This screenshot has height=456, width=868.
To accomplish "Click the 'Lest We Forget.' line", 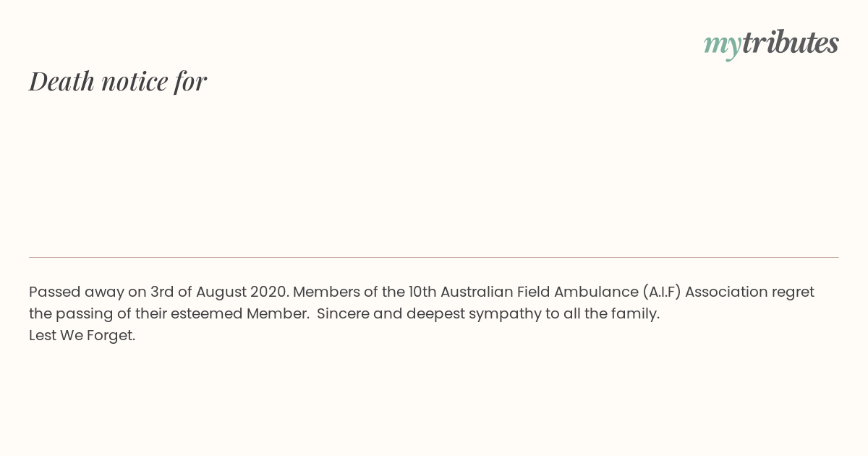I will click(x=82, y=335).
